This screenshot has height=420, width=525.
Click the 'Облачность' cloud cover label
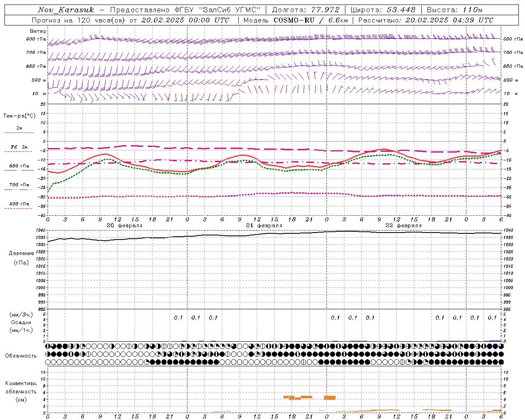click(x=21, y=356)
